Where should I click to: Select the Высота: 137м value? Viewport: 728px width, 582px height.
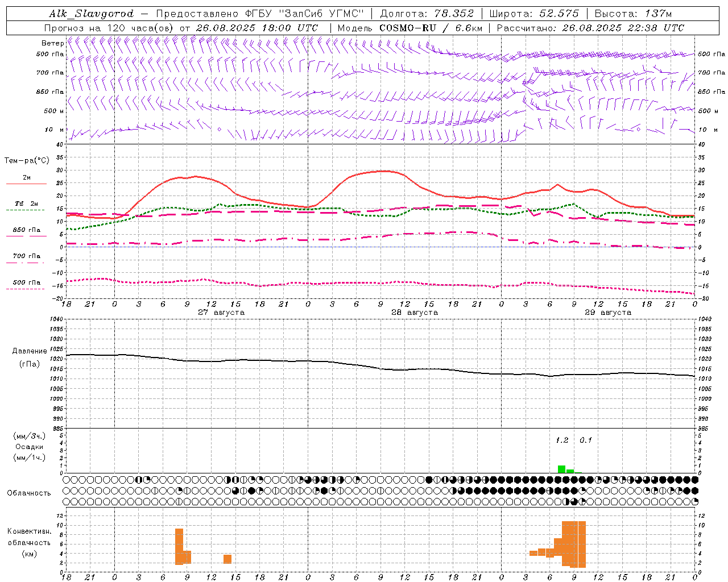coord(633,14)
